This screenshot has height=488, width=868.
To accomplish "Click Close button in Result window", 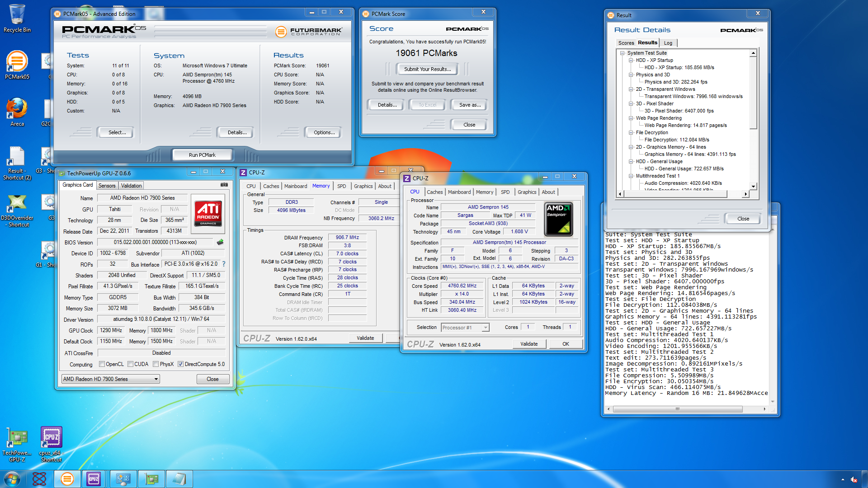I will pos(743,219).
